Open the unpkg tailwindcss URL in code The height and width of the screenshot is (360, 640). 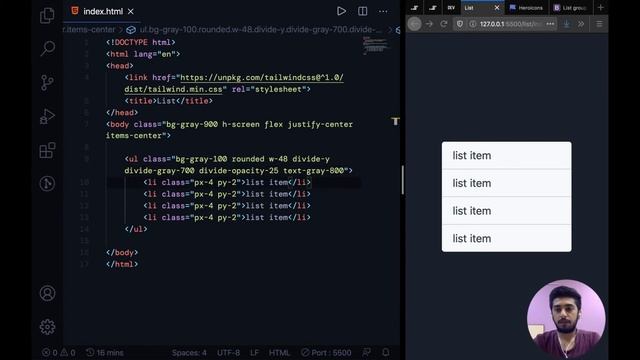[262, 78]
